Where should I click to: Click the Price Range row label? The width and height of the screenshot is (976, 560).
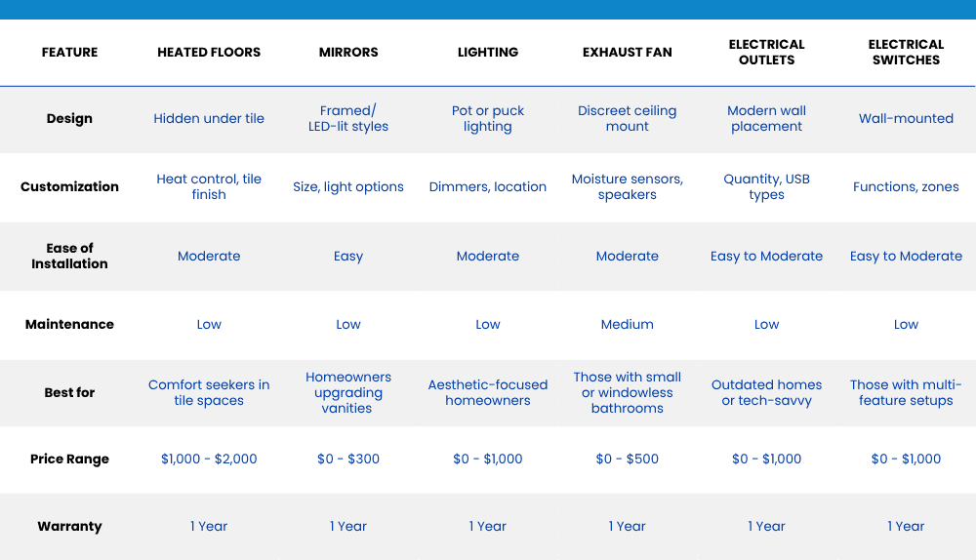pos(69,460)
